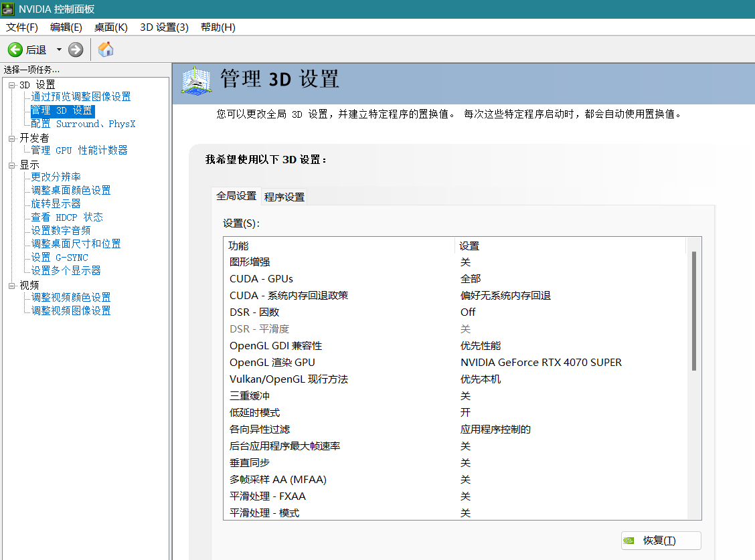
Task: Open 管理 GPU 性能计数器 page
Action: point(80,151)
